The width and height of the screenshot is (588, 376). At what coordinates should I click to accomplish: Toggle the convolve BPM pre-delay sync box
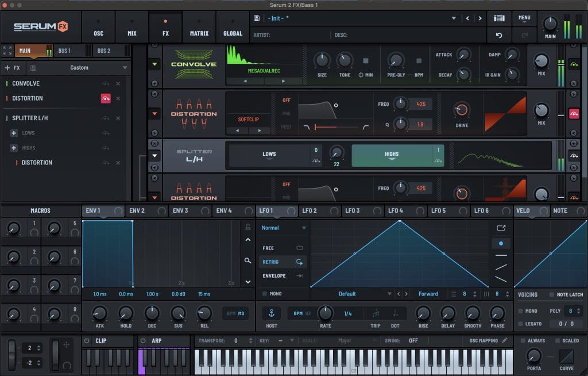(x=419, y=61)
